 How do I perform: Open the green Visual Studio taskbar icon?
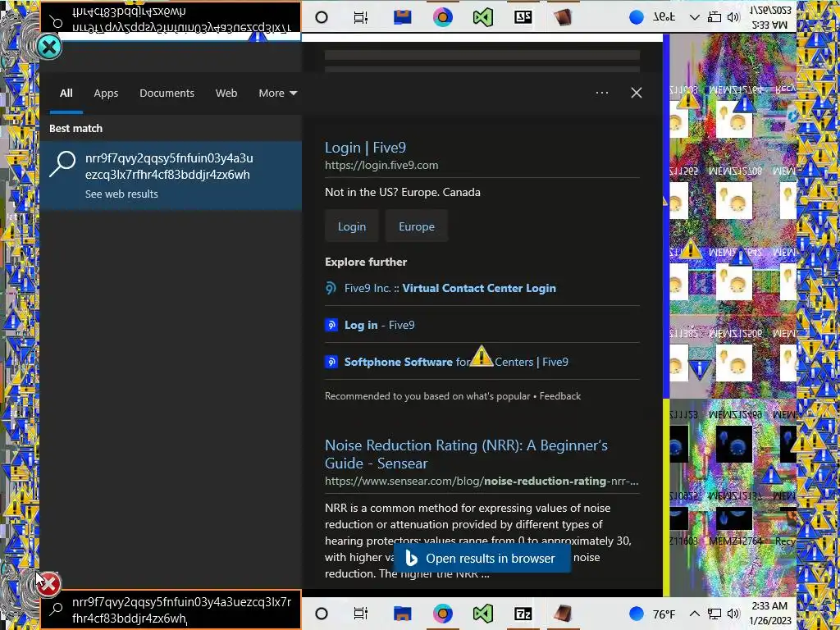(482, 614)
